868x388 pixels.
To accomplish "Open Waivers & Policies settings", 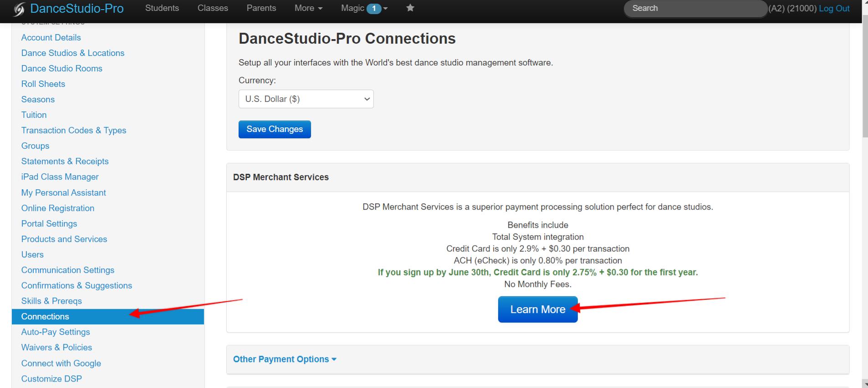I will coord(56,347).
